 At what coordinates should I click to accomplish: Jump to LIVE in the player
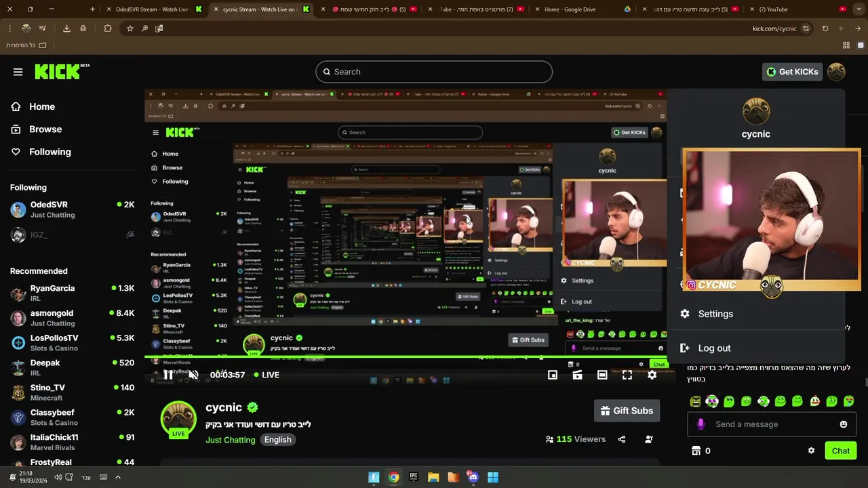point(267,375)
